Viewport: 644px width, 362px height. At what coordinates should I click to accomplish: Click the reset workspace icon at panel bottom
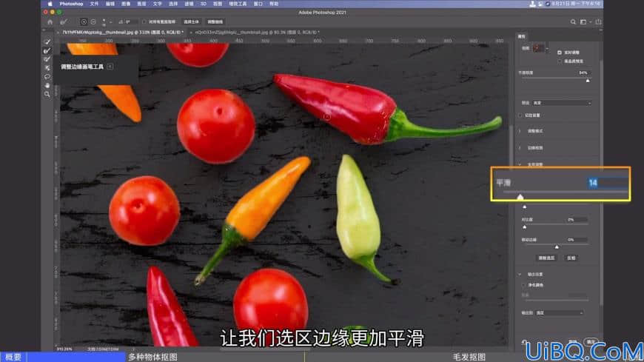(525, 341)
